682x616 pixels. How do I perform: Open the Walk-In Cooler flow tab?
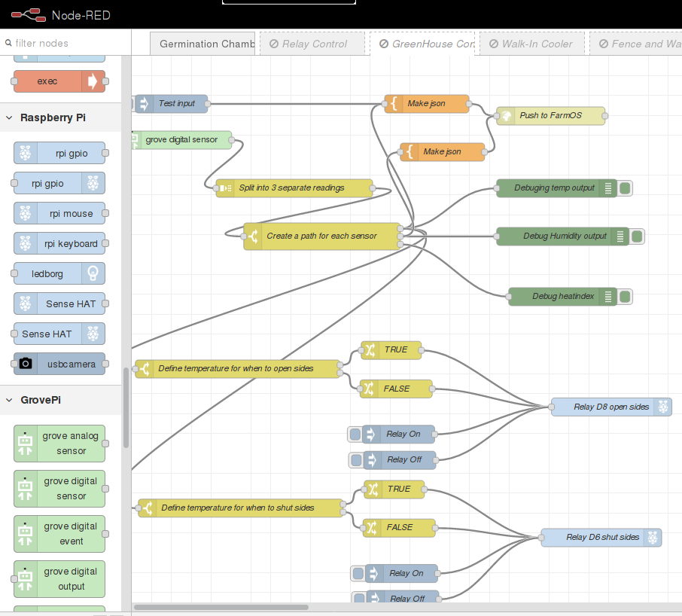tap(531, 44)
